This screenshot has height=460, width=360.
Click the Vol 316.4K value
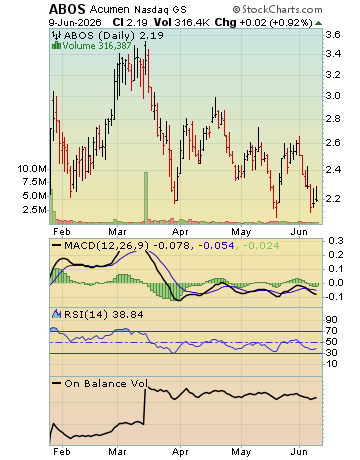[x=181, y=22]
